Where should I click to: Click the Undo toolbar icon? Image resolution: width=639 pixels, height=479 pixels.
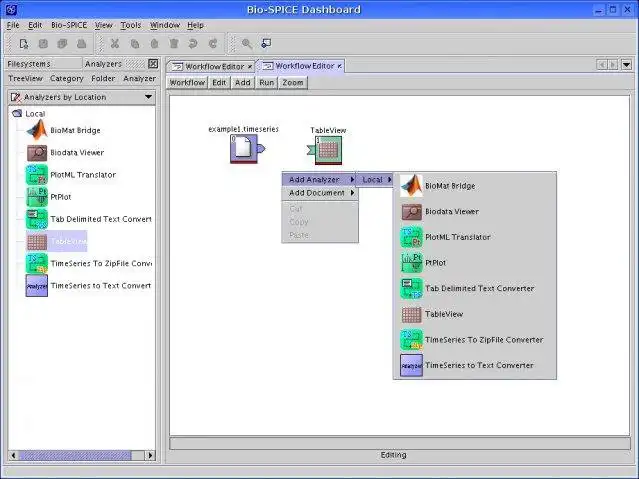click(x=193, y=44)
